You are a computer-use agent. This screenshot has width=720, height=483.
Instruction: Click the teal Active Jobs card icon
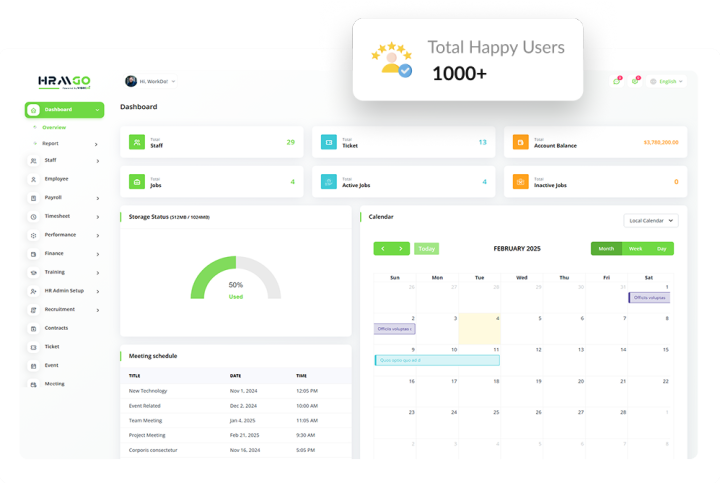click(x=329, y=182)
